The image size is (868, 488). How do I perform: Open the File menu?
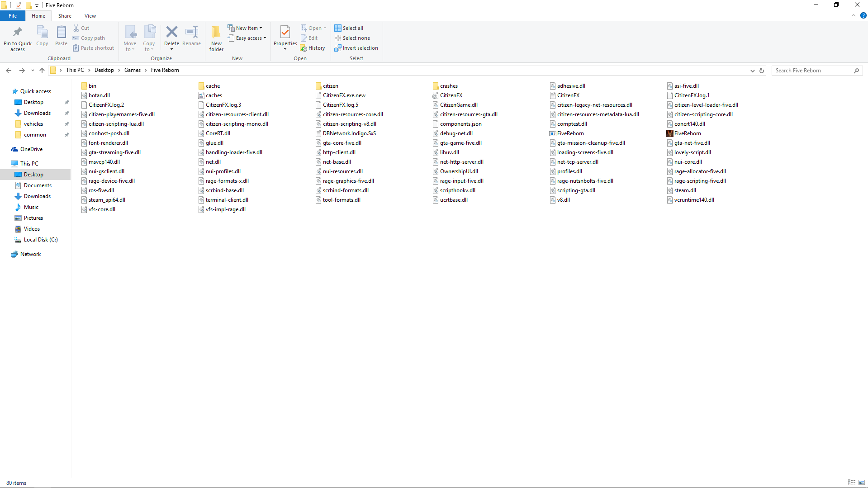(13, 16)
